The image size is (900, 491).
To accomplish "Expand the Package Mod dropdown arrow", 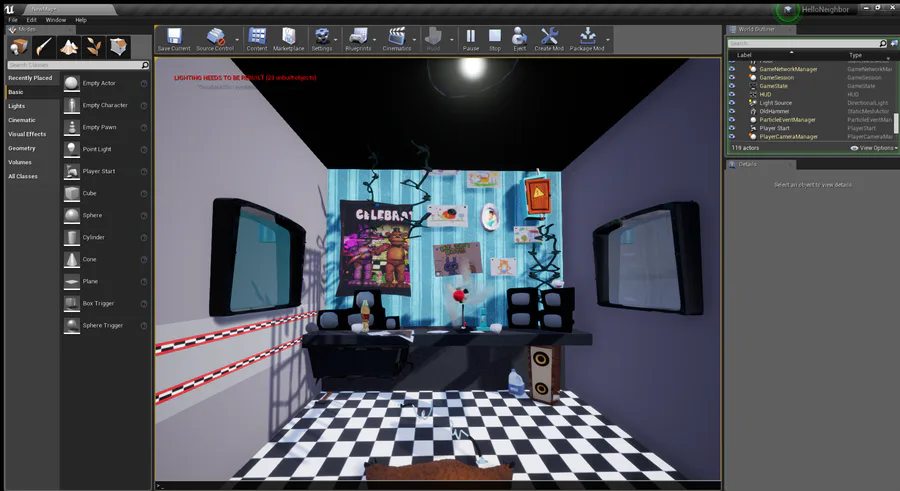I will pos(608,40).
